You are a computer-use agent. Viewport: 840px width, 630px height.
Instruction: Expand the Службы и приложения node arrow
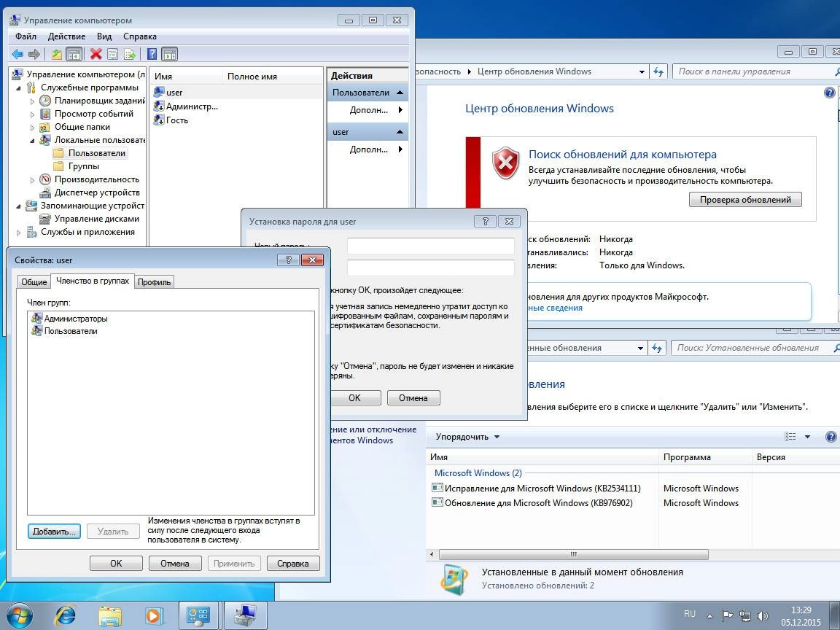19,233
